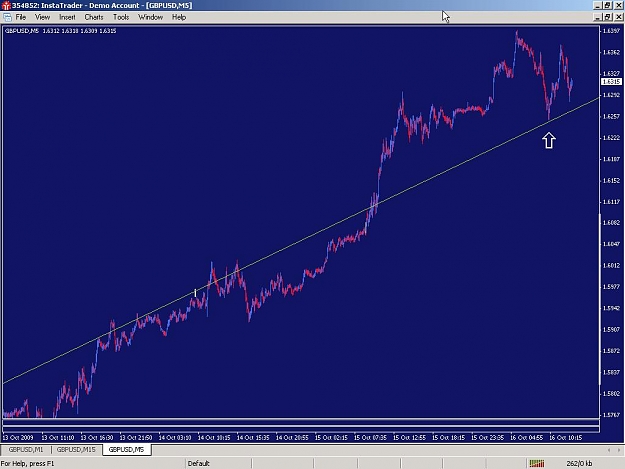Click the Default profile in status bar

199,463
